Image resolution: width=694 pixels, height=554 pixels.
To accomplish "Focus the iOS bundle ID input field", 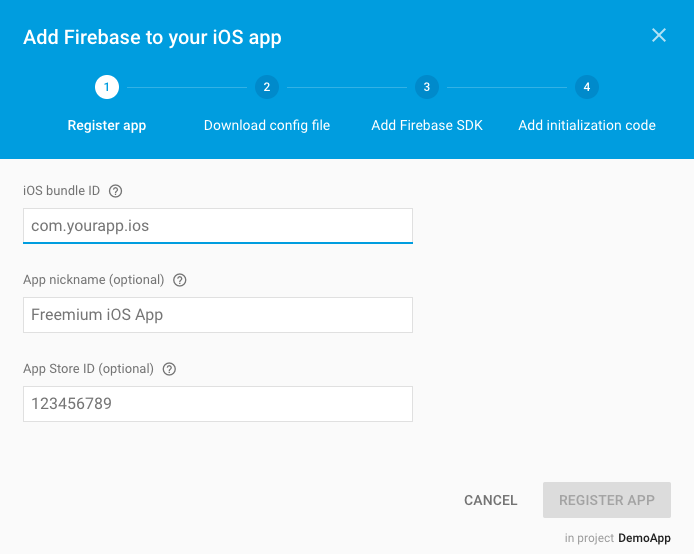I will click(x=217, y=226).
